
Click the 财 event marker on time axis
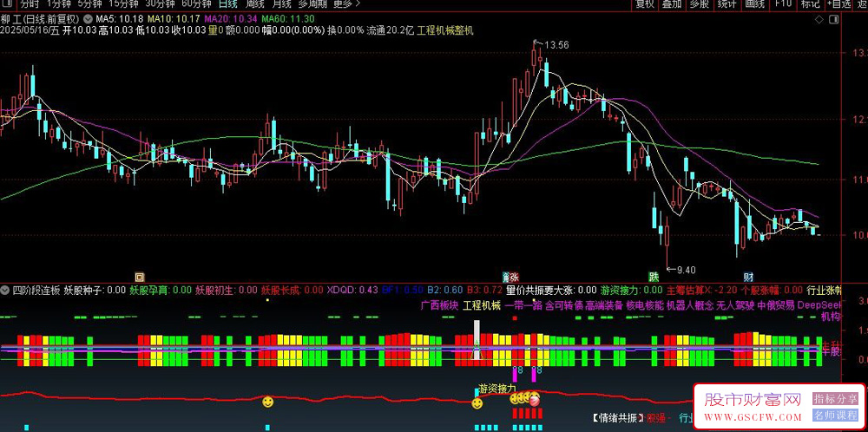tap(748, 276)
